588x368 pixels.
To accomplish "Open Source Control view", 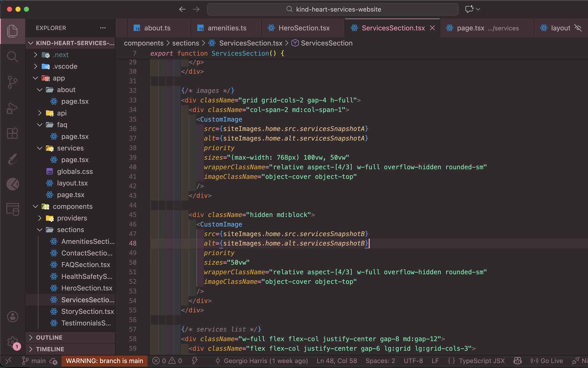I will 12,82.
